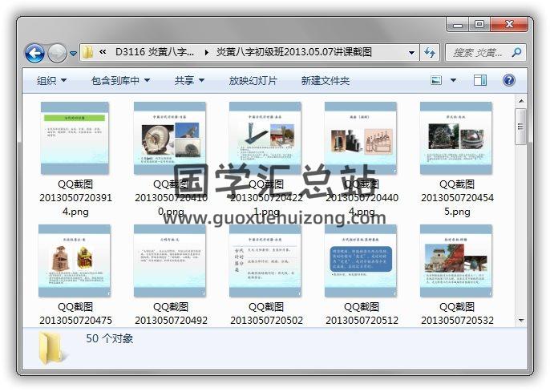Open the 组织 menu
550x392 pixels.
point(51,81)
